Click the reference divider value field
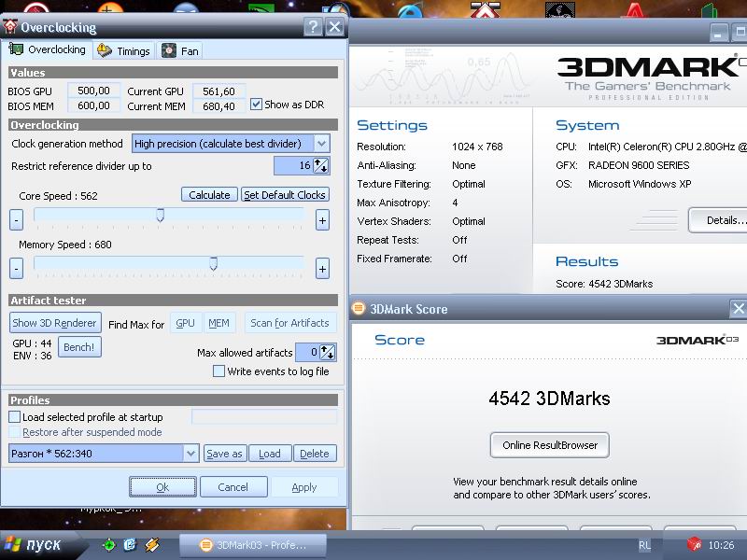The image size is (747, 560). click(293, 166)
